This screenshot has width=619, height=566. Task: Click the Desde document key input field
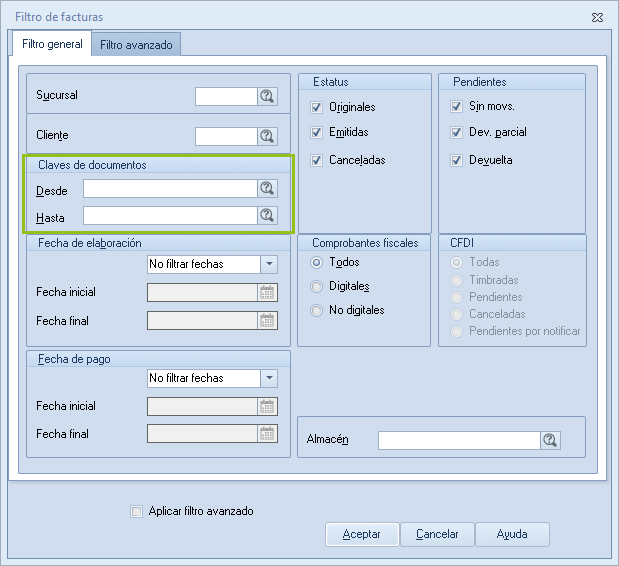click(170, 189)
